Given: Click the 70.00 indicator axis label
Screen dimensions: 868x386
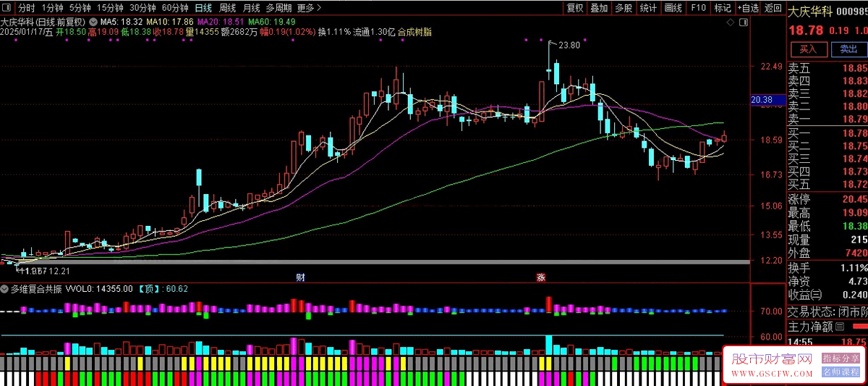Looking at the screenshot, I should [x=773, y=311].
